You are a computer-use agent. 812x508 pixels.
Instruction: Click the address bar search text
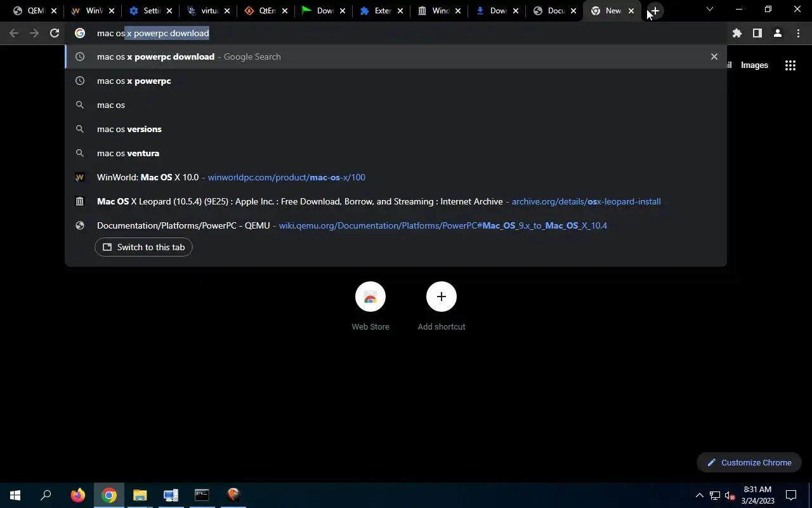tap(153, 33)
